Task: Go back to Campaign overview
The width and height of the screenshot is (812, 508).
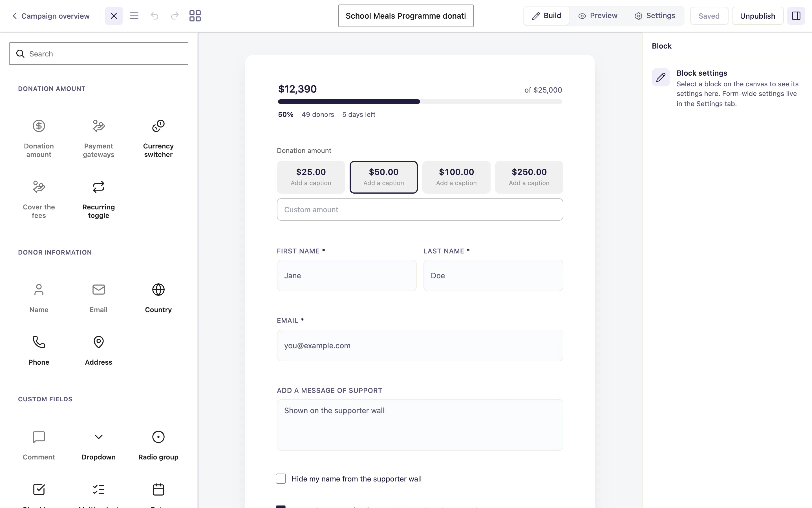Action: coord(51,16)
